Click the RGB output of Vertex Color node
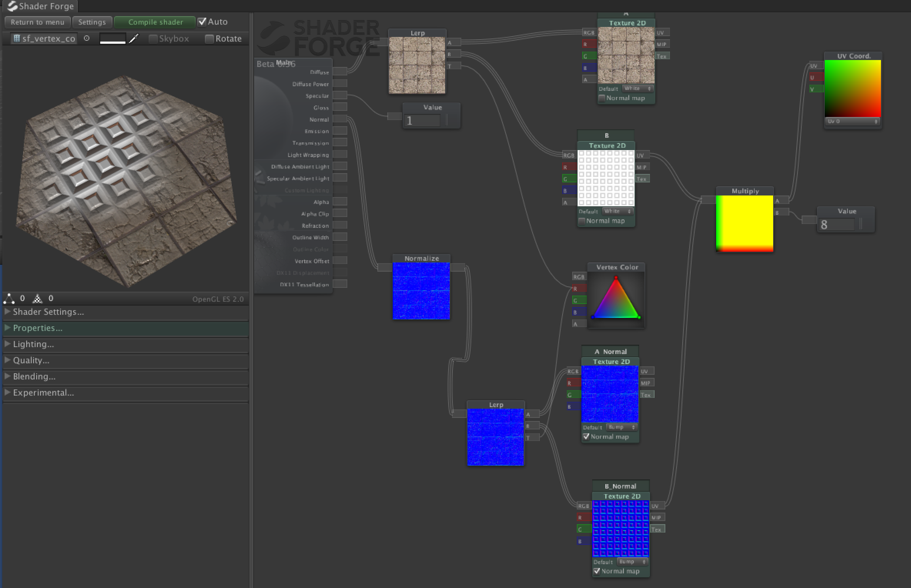This screenshot has width=911, height=588. 579,277
